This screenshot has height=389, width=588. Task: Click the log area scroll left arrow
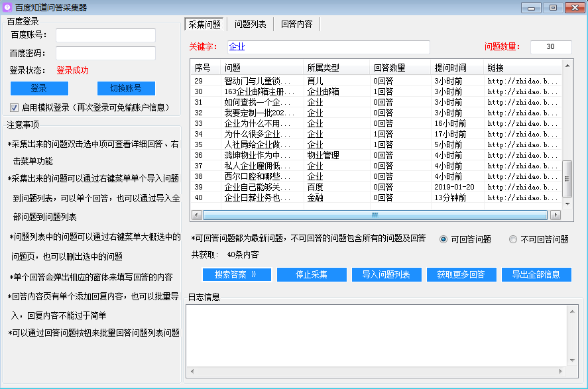point(192,371)
